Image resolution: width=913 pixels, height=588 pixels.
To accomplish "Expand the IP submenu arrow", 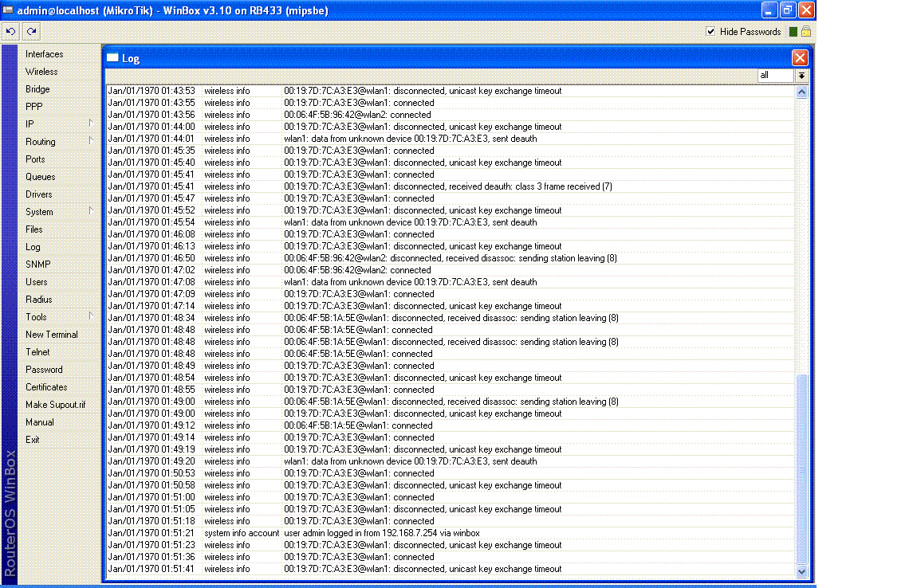I will 91,123.
